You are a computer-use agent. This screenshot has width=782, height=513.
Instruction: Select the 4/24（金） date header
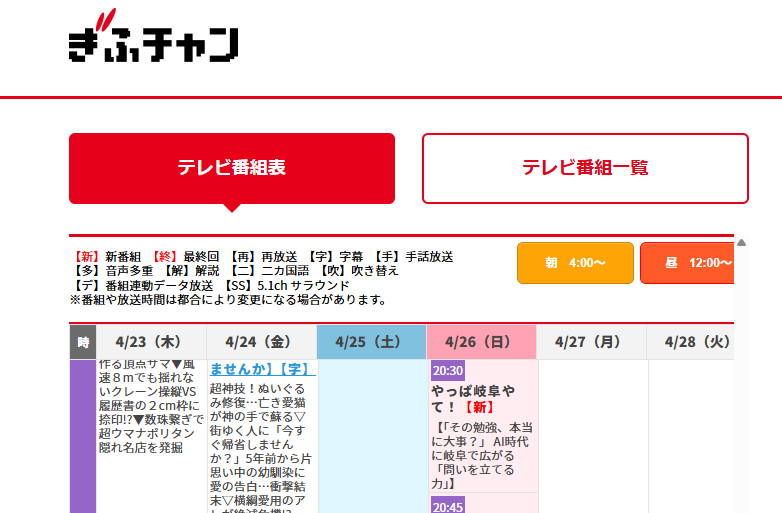pos(261,342)
